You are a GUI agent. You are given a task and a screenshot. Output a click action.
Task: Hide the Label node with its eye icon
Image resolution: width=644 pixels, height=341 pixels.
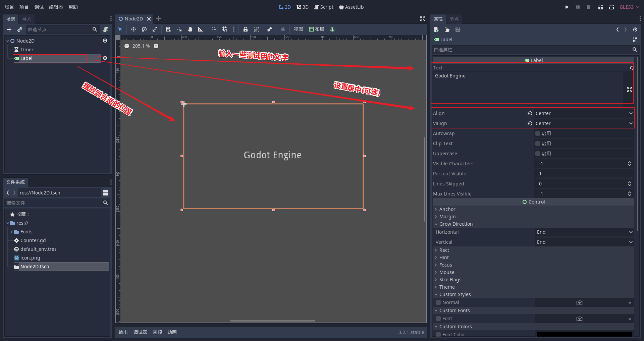pyautogui.click(x=105, y=58)
